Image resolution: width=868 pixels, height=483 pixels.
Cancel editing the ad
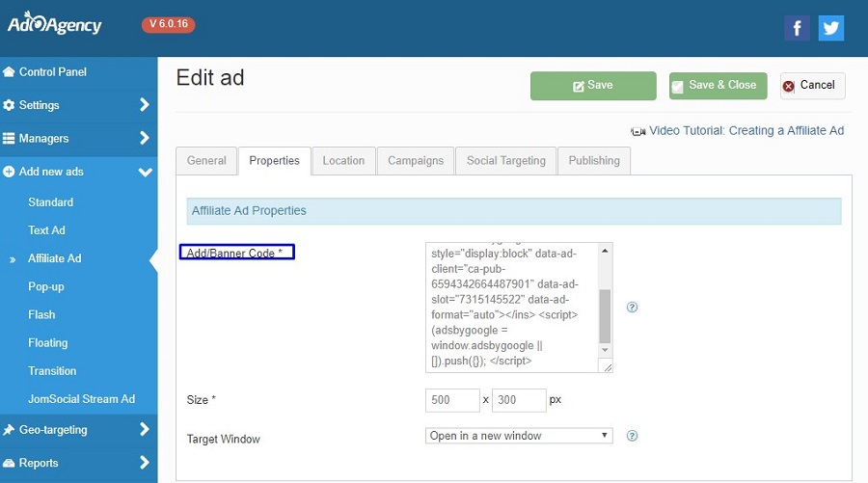pos(813,86)
